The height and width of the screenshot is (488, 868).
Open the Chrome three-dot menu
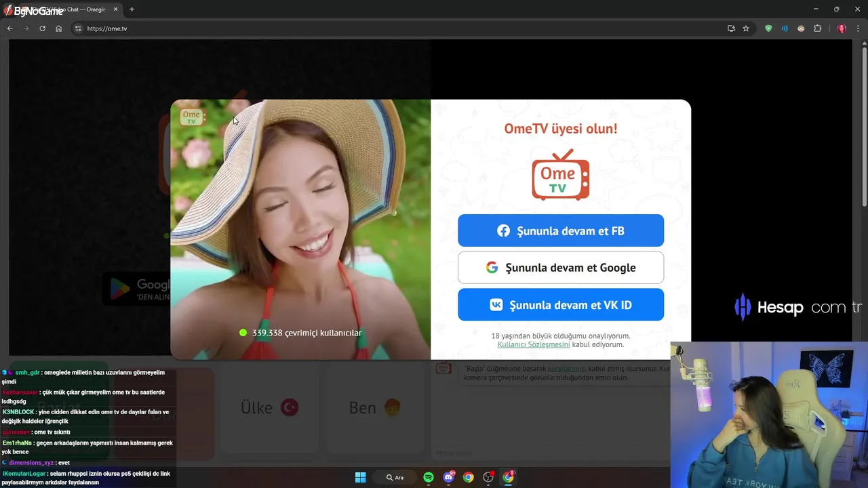(x=859, y=28)
